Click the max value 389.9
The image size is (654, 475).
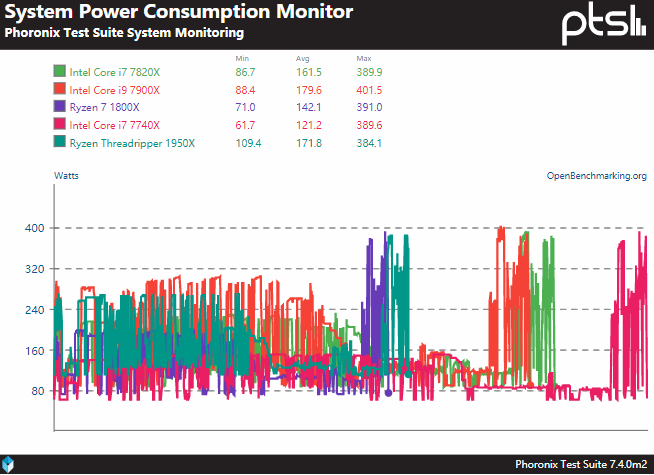369,72
